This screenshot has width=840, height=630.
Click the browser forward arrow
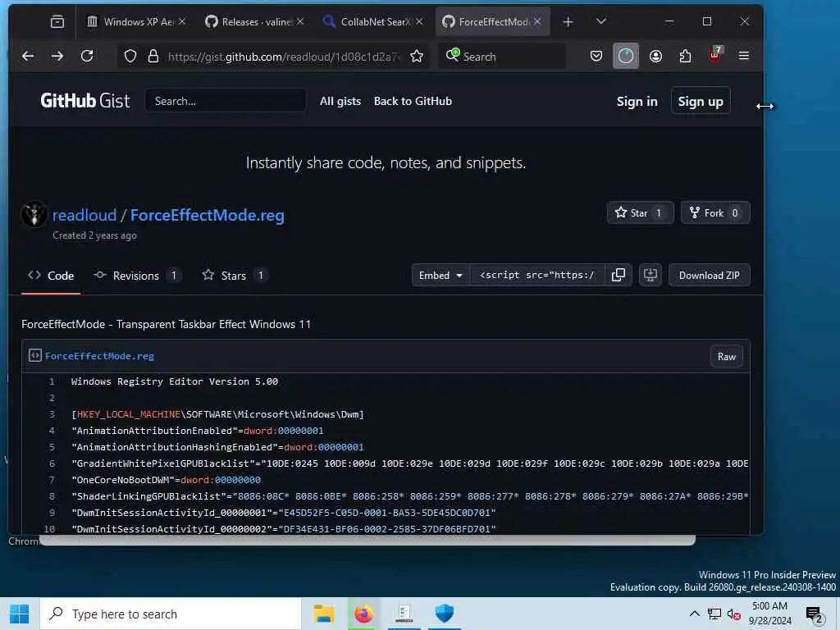pos(57,56)
